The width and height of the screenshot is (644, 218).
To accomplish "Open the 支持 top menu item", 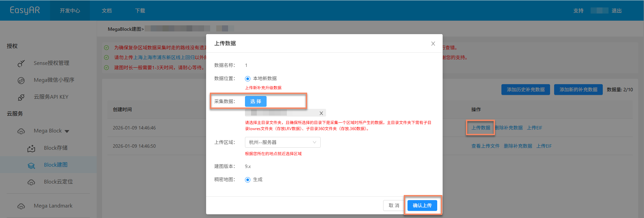I will coord(578,10).
